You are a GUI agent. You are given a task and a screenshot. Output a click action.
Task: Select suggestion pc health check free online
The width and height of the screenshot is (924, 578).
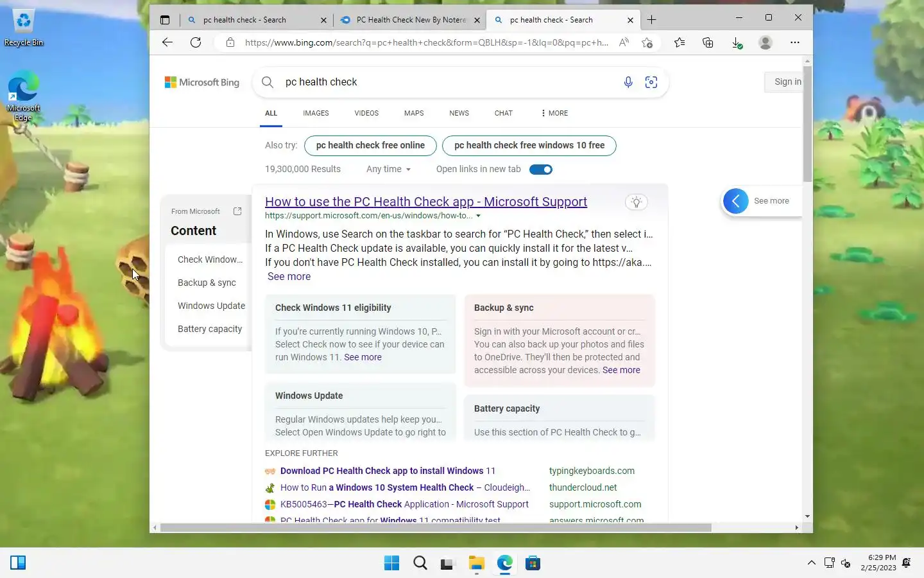pyautogui.click(x=370, y=146)
